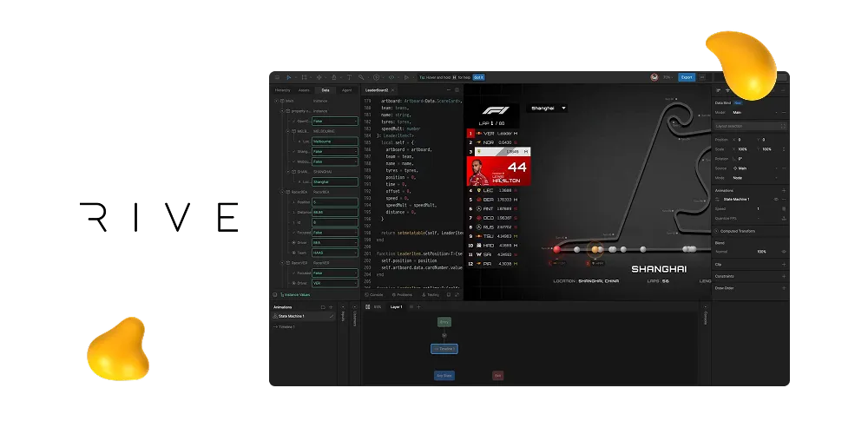Click the folder icon in Animations panel
This screenshot has height=434, width=868.
[x=323, y=306]
